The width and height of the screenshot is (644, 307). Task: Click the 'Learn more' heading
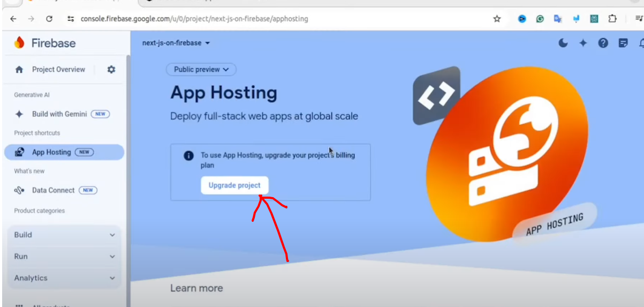pyautogui.click(x=196, y=288)
